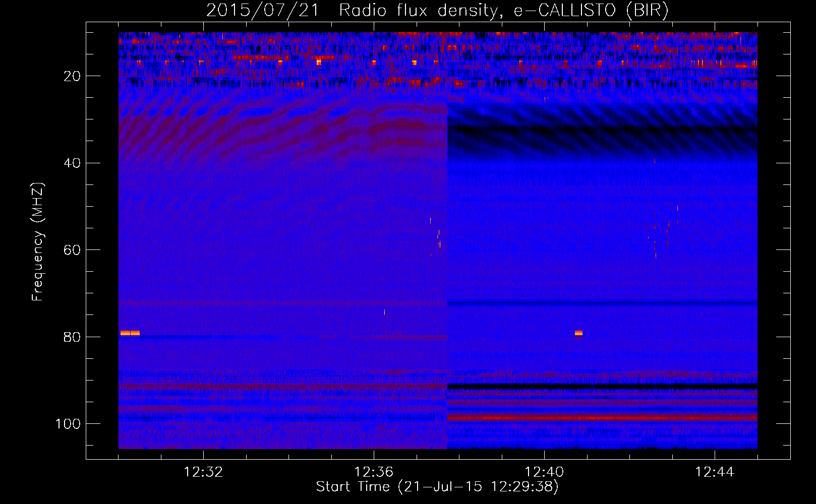Click the 60 frequency tick label

(73, 250)
